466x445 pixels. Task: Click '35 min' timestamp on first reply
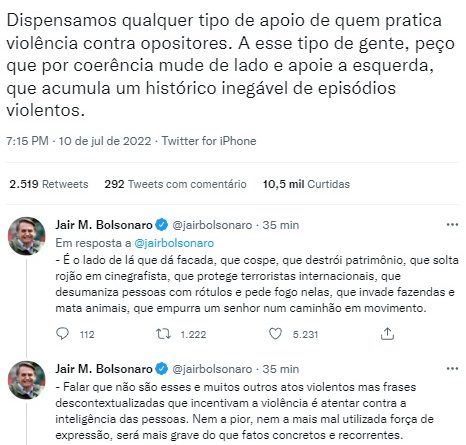pyautogui.click(x=281, y=225)
